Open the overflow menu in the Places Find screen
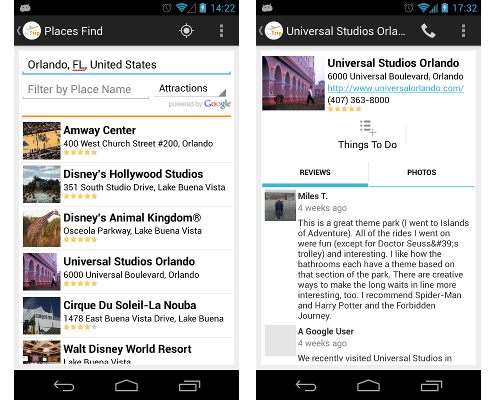This screenshot has width=500, height=400. point(221,31)
